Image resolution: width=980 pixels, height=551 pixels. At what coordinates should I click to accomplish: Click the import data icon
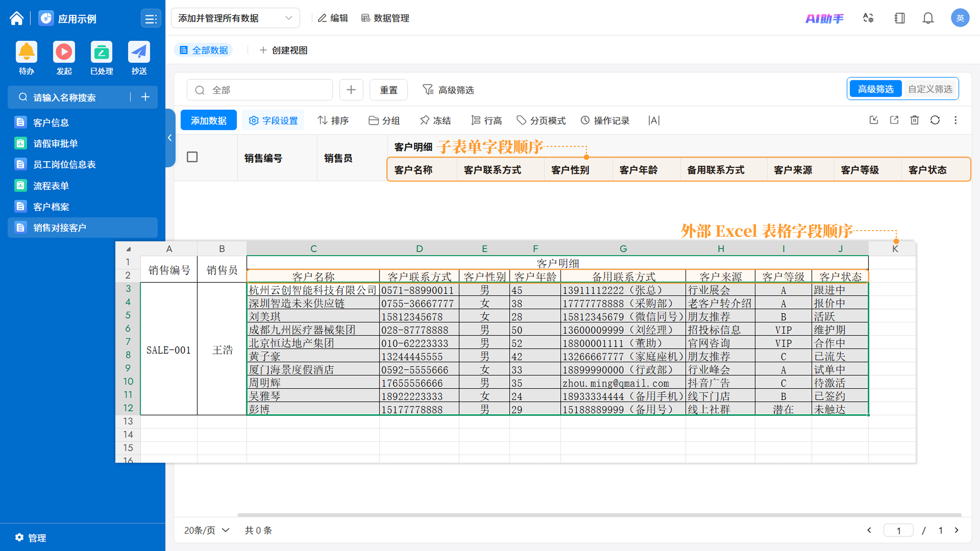click(x=874, y=120)
